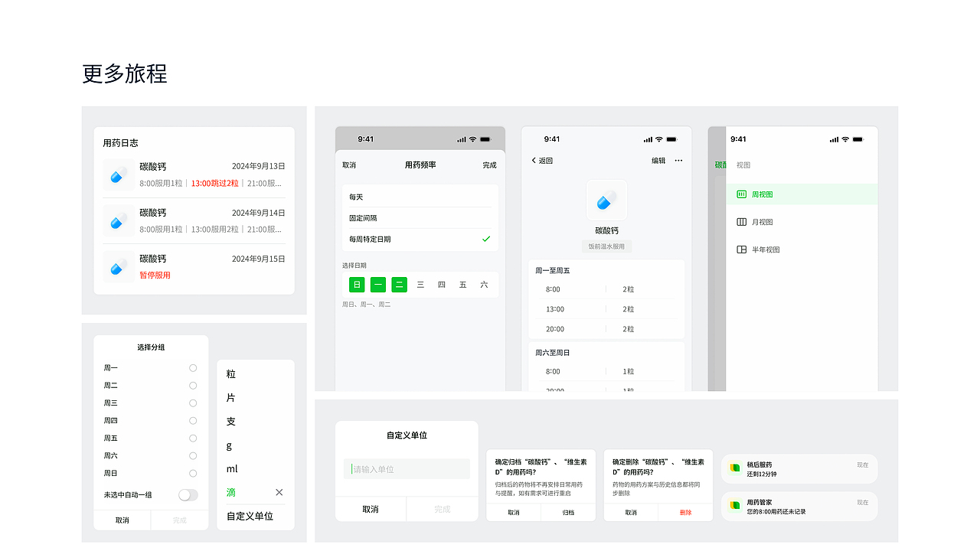Select the 周四 radio button
The image size is (980, 551).
point(193,421)
